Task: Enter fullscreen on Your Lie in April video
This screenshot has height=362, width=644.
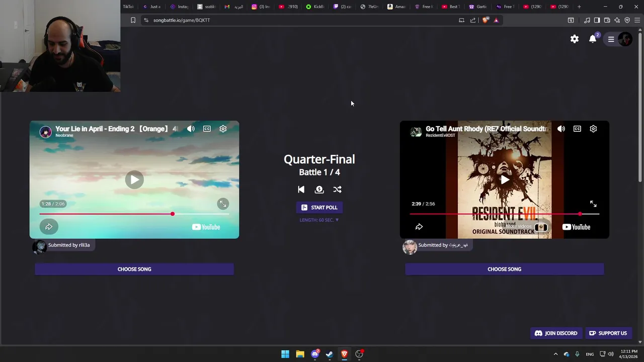Action: click(x=223, y=204)
